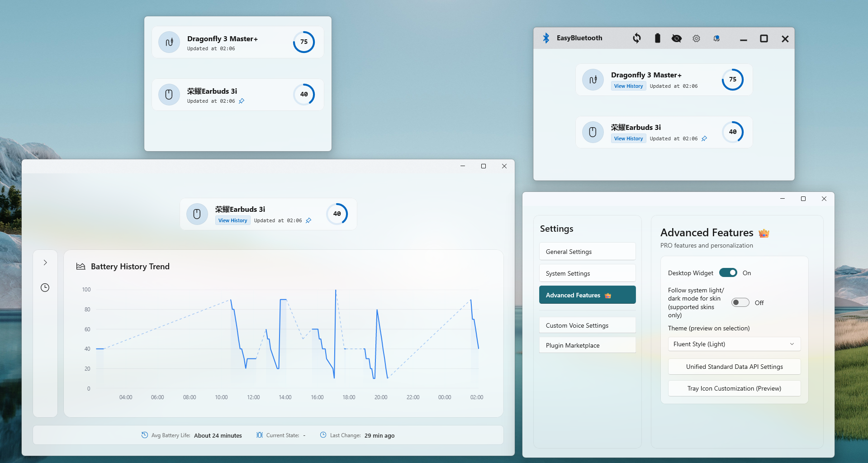
Task: Turn off the Desktop Widget switch
Action: (x=728, y=273)
